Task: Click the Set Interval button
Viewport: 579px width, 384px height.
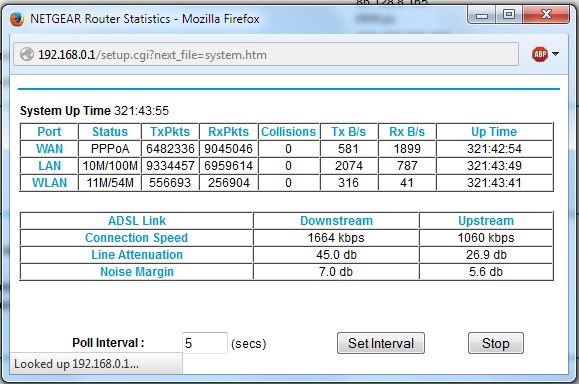Action: [381, 343]
